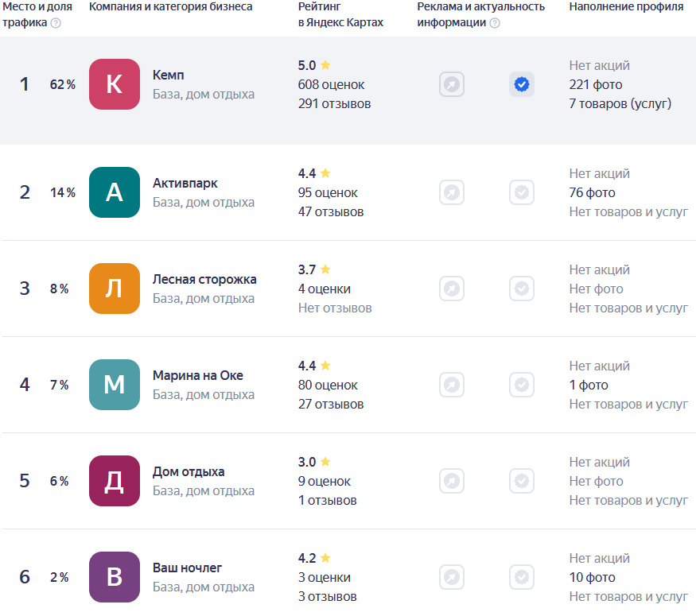Click the grey verified badge for Ваш ночлег
696x616 pixels.
pyautogui.click(x=522, y=577)
